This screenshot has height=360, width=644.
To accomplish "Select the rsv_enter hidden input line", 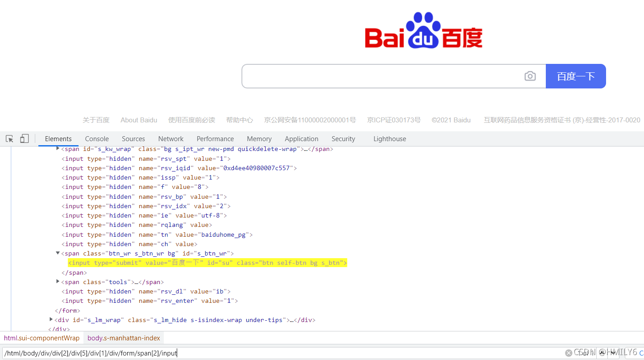I will coord(150,301).
